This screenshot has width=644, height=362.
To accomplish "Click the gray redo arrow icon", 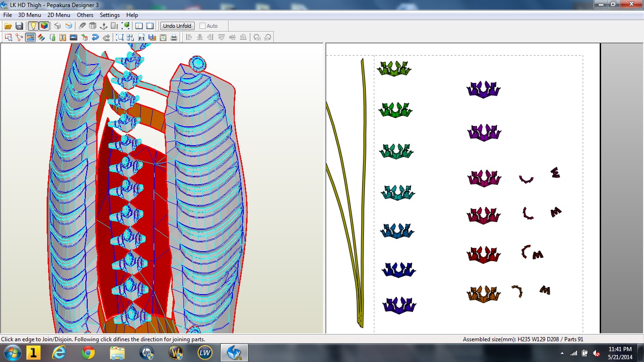I will tap(107, 37).
